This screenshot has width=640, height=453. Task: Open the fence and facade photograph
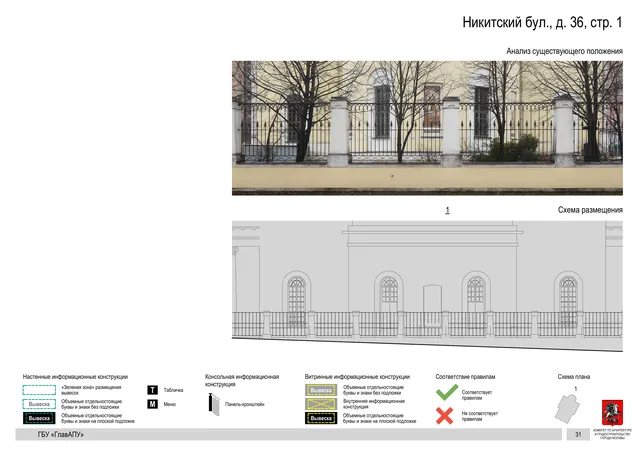[x=427, y=128]
